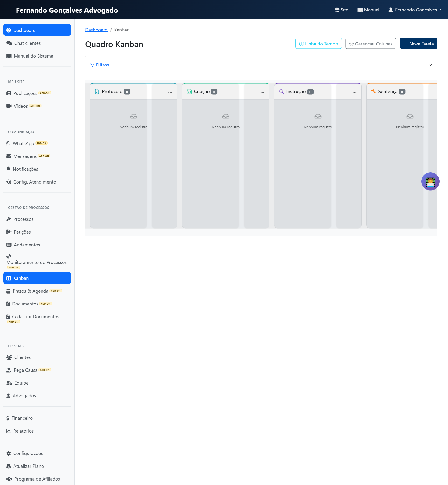Open Pega Causa in sidebar
The image size is (448, 485).
pos(37,370)
